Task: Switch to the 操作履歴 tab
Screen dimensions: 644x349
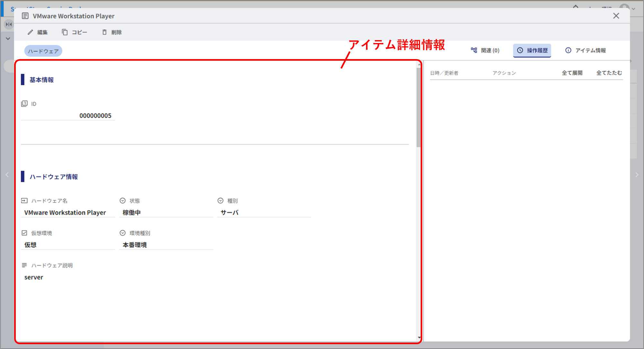Action: coord(532,50)
